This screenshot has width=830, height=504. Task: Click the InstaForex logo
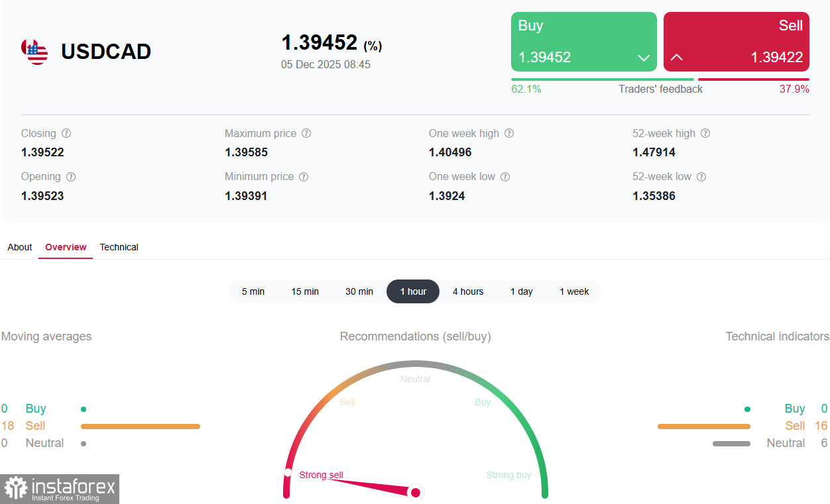point(60,489)
